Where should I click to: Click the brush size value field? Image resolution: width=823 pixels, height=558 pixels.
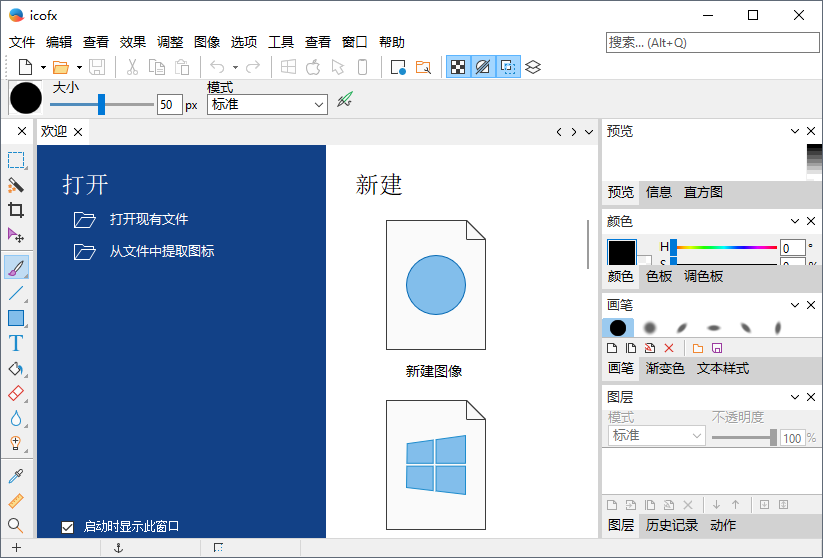pos(170,104)
